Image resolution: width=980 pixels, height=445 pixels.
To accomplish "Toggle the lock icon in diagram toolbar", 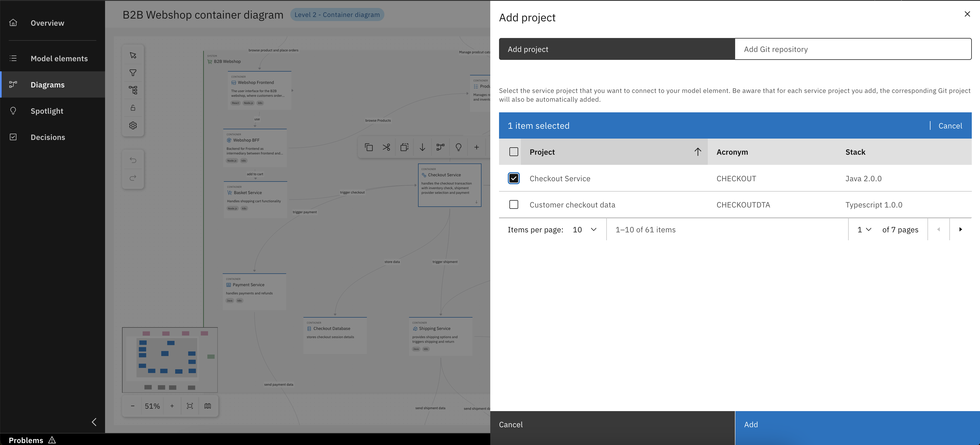I will pos(133,108).
